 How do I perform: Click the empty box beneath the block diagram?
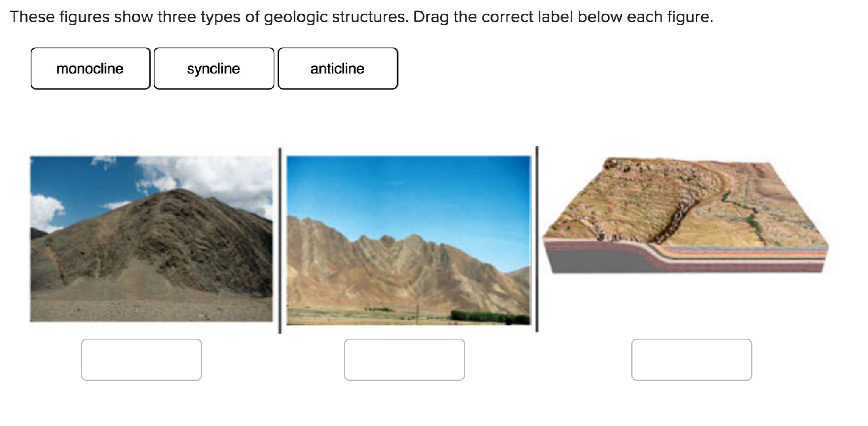coord(691,359)
